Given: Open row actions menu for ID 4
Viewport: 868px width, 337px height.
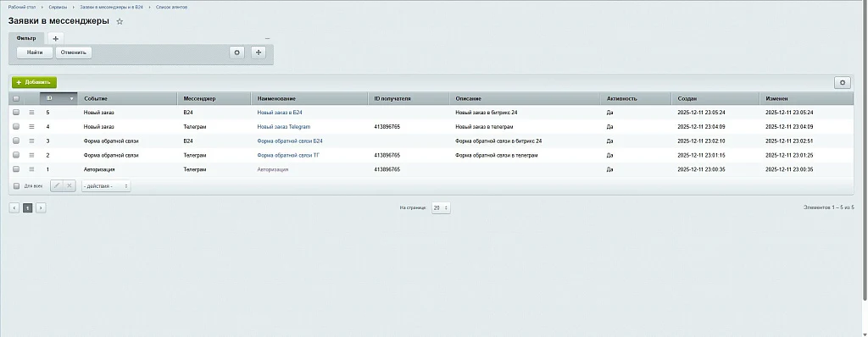Looking at the screenshot, I should tap(31, 127).
